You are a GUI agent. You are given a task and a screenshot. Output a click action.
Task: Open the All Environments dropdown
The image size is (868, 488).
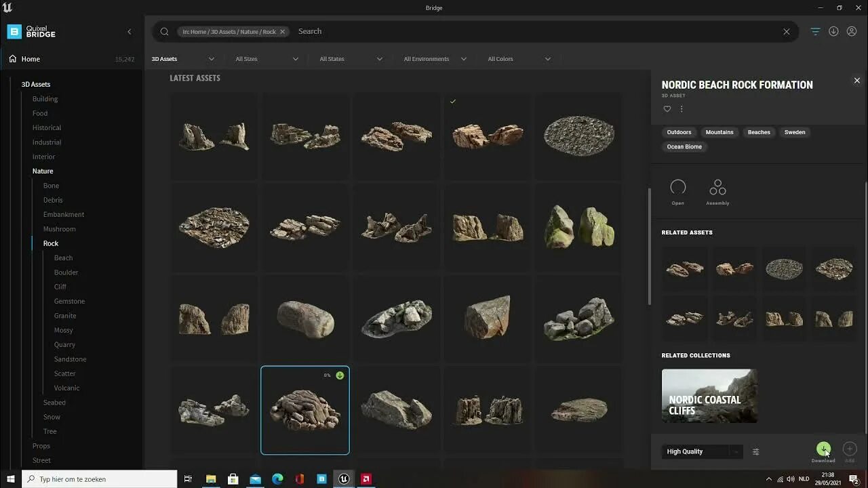435,59
